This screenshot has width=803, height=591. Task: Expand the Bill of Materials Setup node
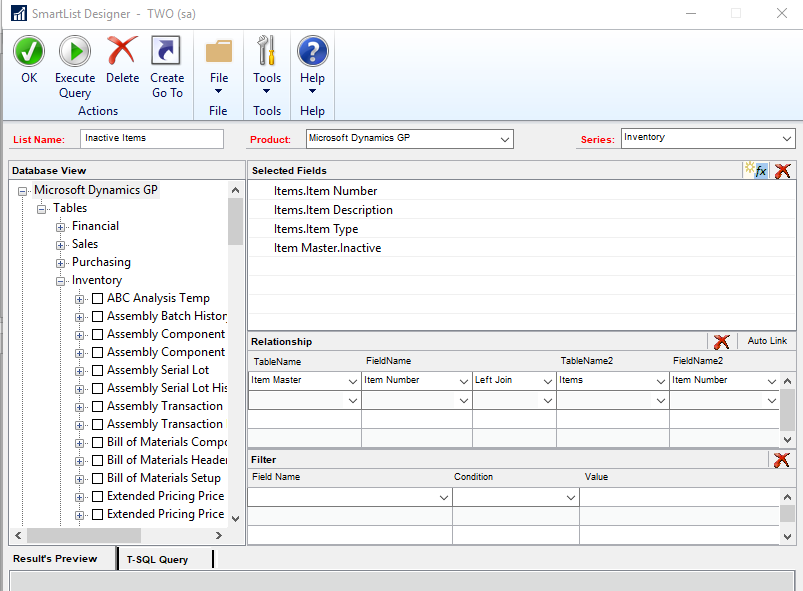pos(79,479)
